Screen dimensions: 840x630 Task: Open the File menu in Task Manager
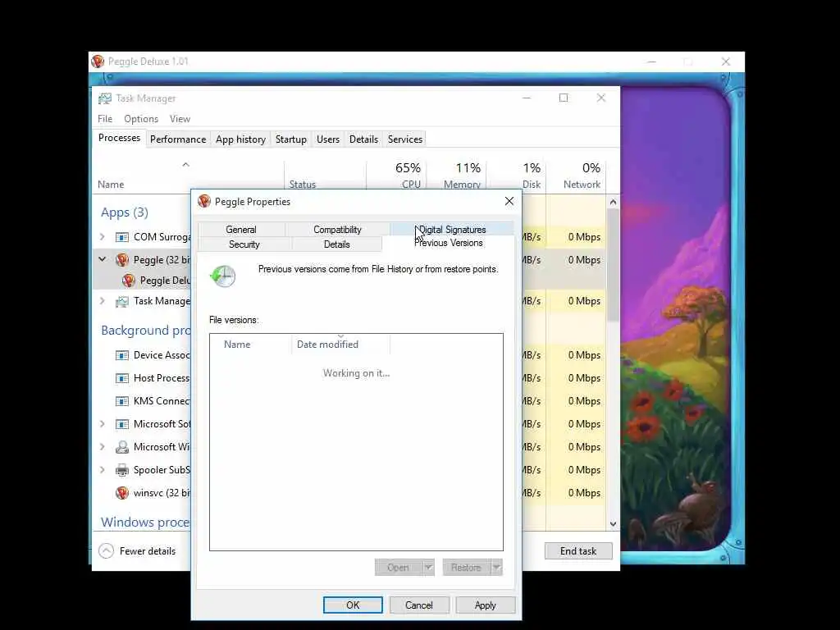click(x=105, y=119)
